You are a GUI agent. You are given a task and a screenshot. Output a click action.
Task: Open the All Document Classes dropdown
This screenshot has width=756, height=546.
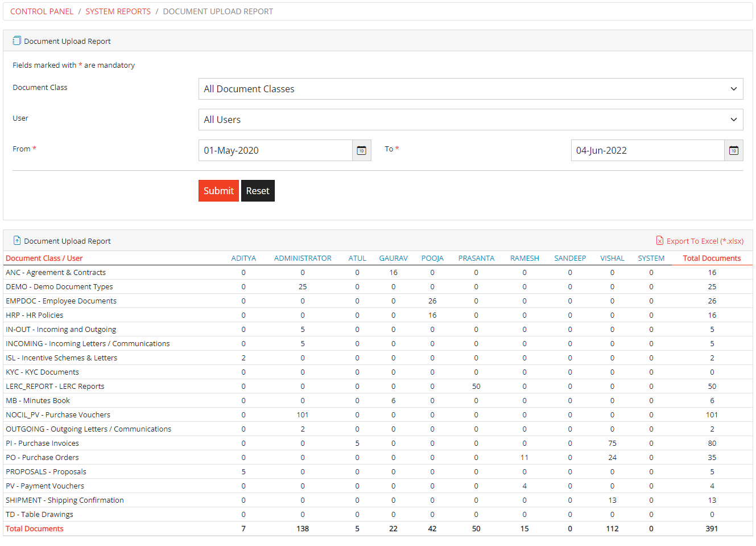[470, 89]
